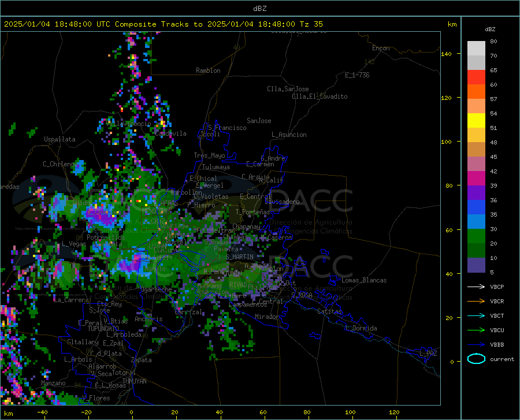Click the green VBCU arrow legend icon
Image resolution: width=520 pixels, height=420 pixels.
tap(476, 330)
